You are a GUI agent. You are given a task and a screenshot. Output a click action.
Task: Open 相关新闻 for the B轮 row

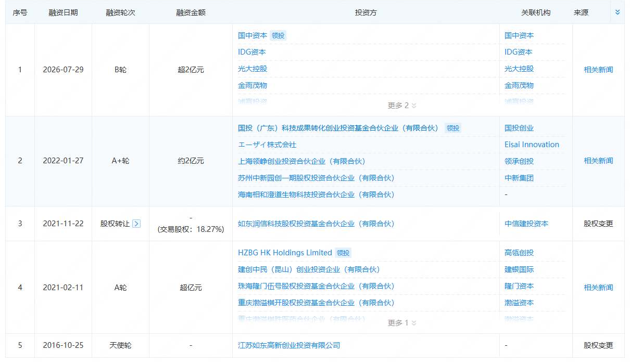[598, 70]
